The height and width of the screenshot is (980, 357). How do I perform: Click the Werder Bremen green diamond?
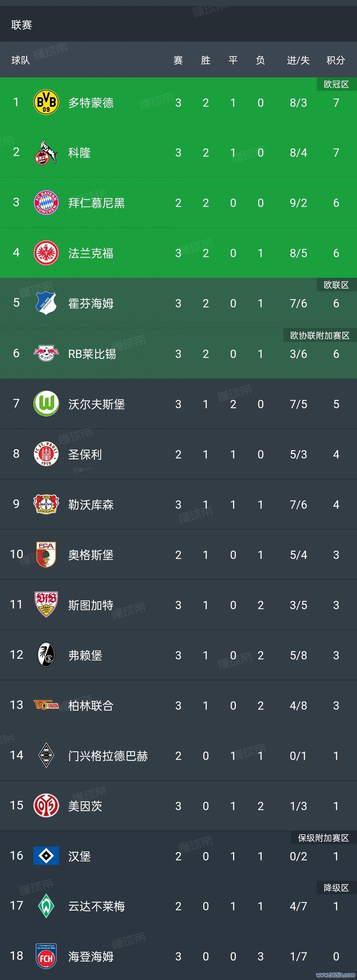46,906
